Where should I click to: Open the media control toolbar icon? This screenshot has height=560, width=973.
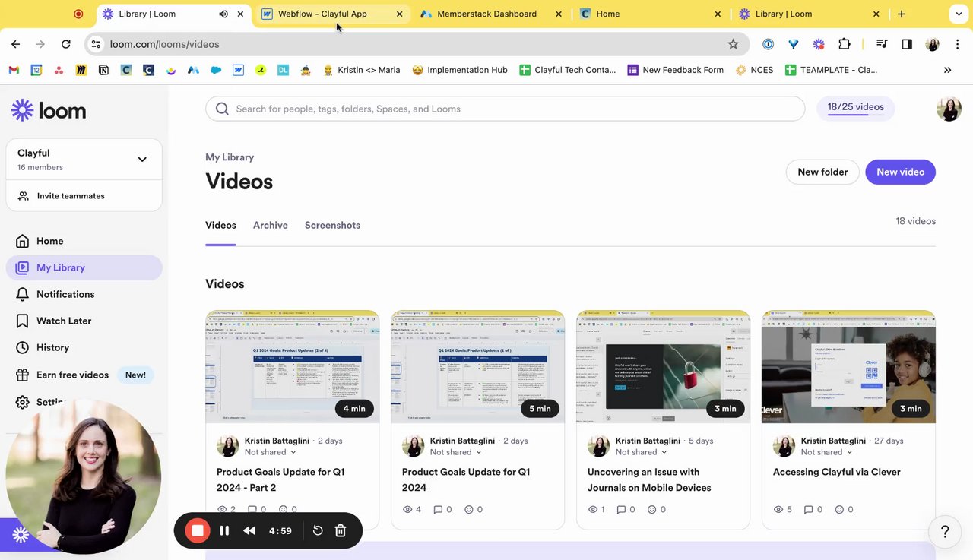tap(882, 44)
